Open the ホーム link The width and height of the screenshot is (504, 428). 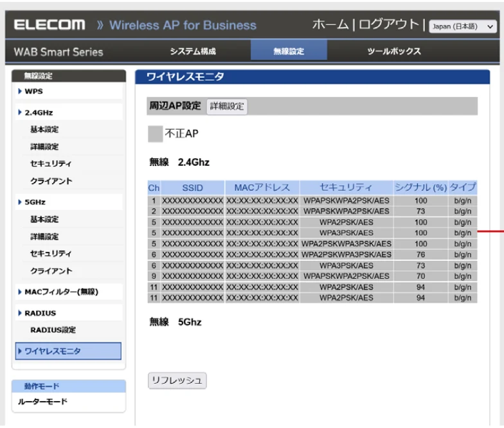coord(330,24)
